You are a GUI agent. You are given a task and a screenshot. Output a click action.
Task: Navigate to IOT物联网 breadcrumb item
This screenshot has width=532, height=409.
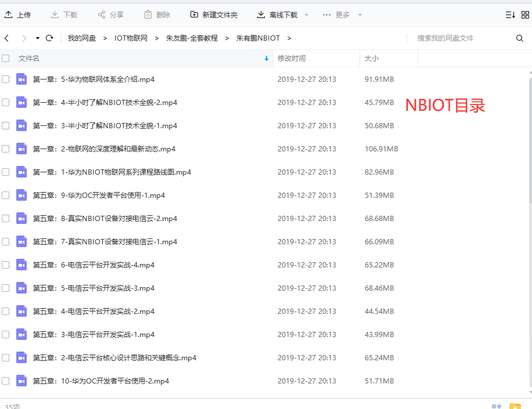[131, 38]
